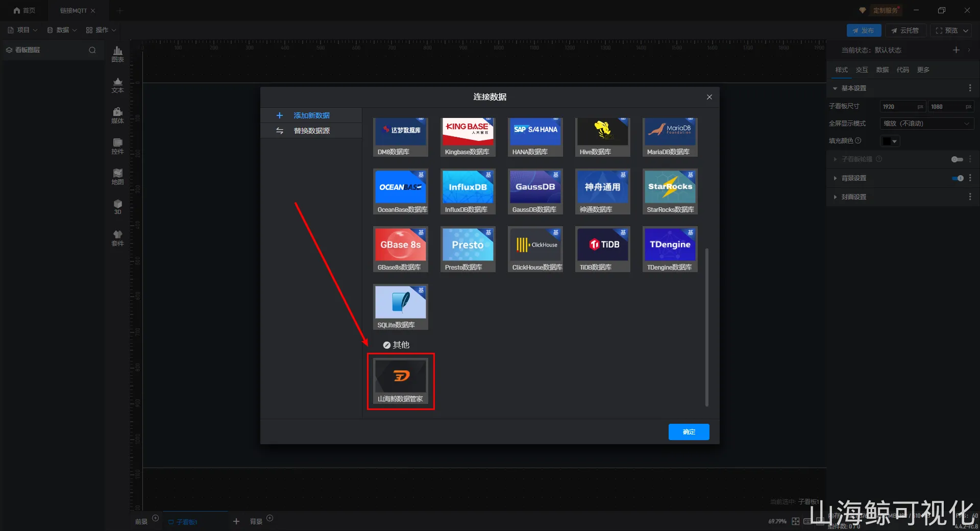Select 替换数据源 in the dialog sidebar
This screenshot has height=531, width=980.
(311, 131)
